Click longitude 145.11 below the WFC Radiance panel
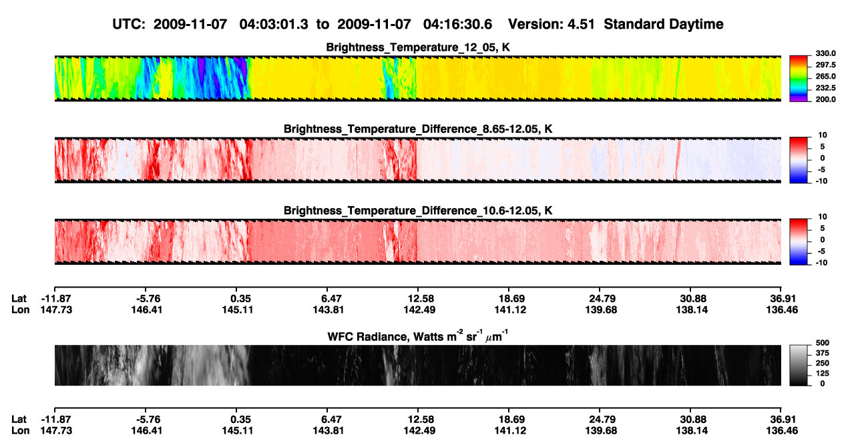The width and height of the screenshot is (868, 445). click(238, 430)
